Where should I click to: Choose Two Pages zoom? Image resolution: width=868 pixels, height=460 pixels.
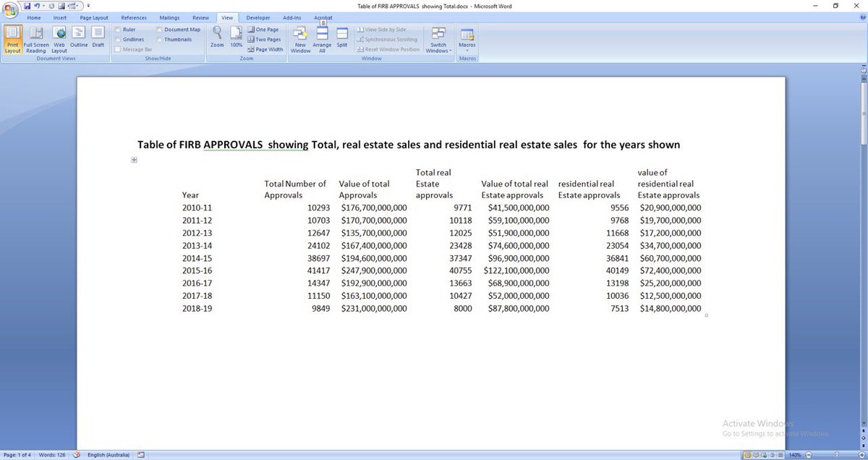[264, 40]
